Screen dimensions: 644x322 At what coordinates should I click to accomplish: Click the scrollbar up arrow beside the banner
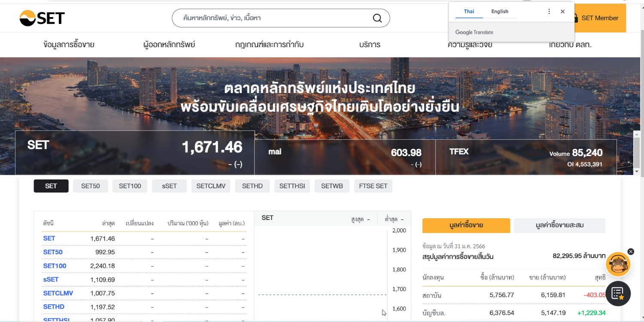coord(637,134)
